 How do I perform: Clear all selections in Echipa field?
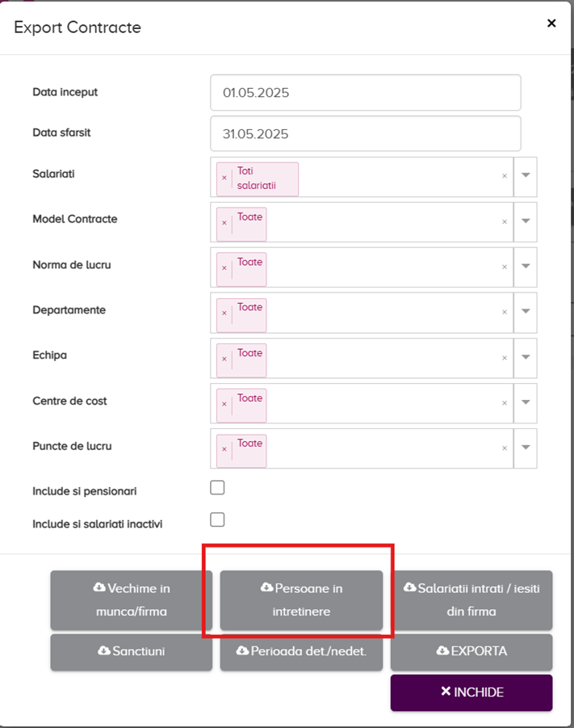point(505,358)
